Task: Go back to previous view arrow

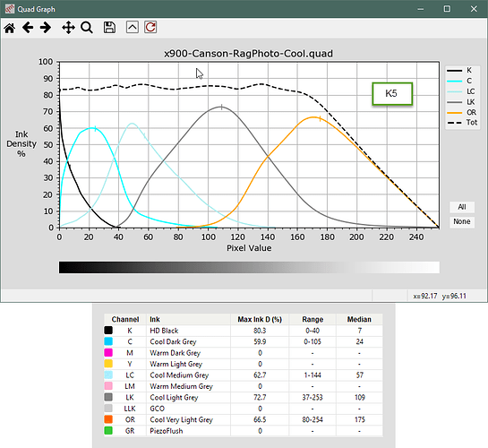Action: 28,28
